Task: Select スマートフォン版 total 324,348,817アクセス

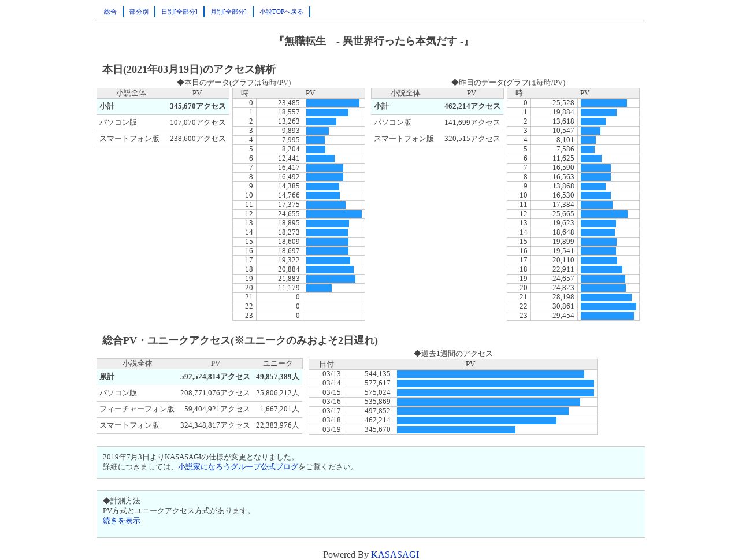Action: click(215, 425)
